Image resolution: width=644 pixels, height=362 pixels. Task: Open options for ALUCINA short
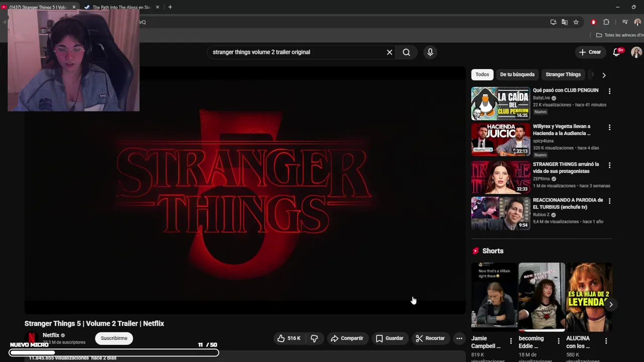(x=606, y=341)
